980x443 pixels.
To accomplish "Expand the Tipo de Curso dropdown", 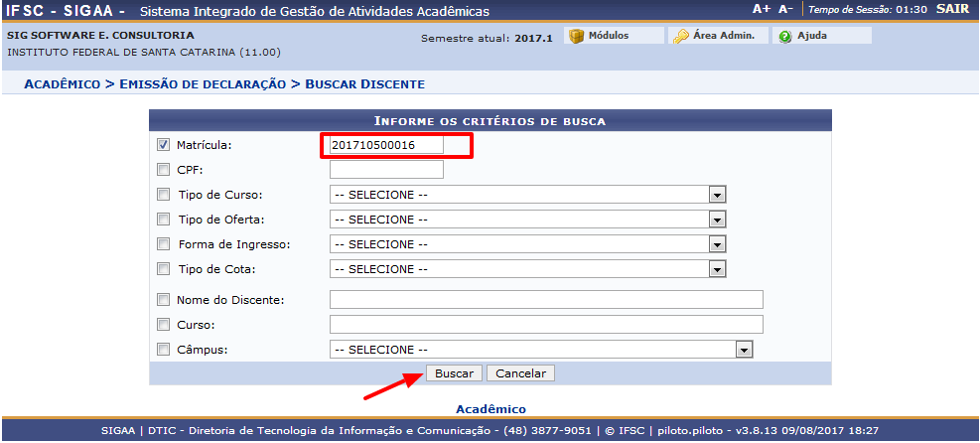I will point(528,195).
